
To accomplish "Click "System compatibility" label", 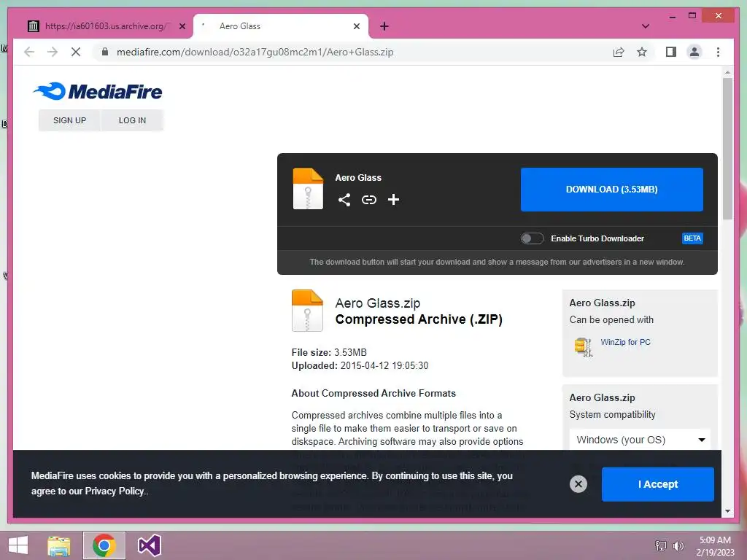I will (612, 414).
